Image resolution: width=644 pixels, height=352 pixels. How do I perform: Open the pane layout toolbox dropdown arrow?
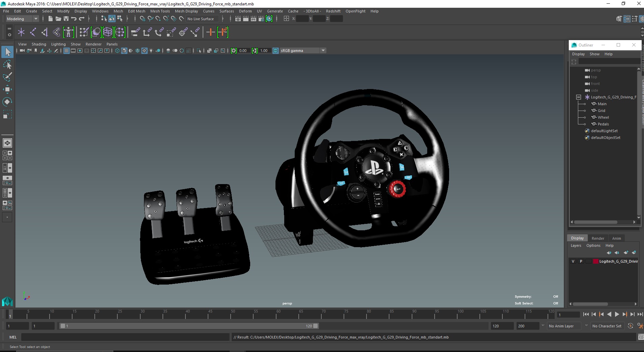coord(7,217)
